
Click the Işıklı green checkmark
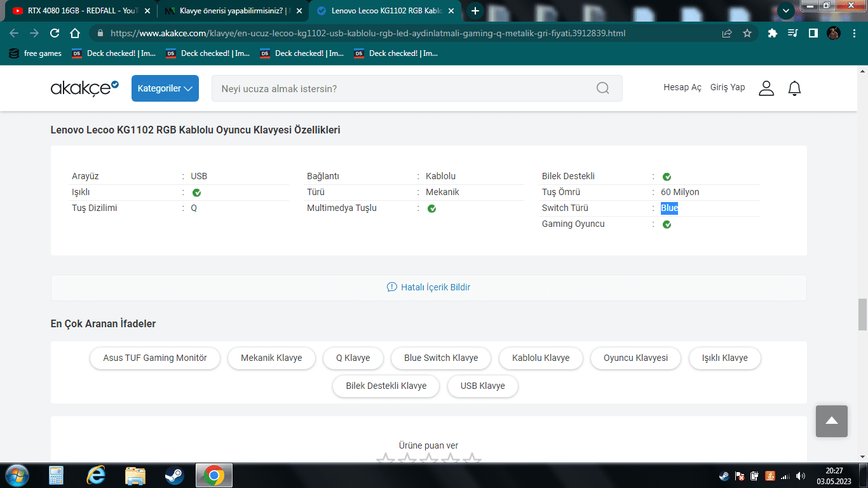(x=196, y=193)
